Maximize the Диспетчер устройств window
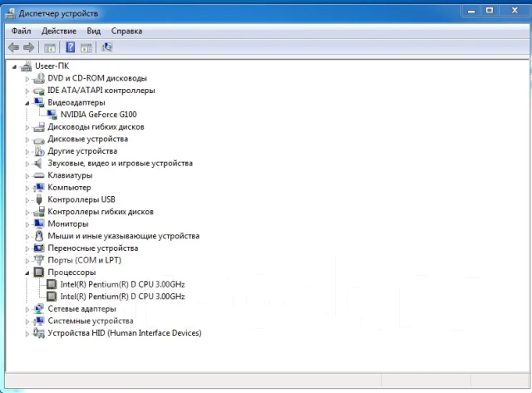This screenshot has height=393, width=532. pos(490,11)
